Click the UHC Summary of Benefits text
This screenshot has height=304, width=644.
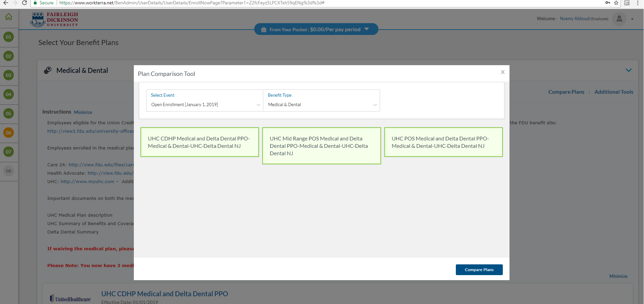[91, 223]
